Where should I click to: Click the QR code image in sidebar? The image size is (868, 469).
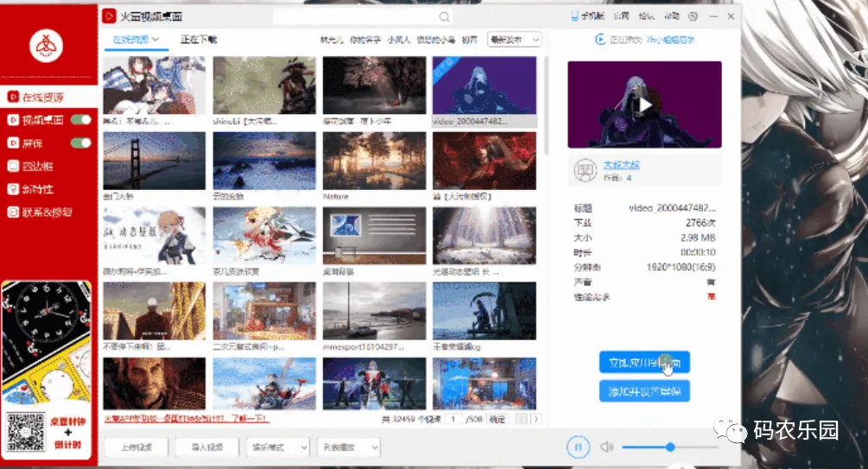point(25,432)
